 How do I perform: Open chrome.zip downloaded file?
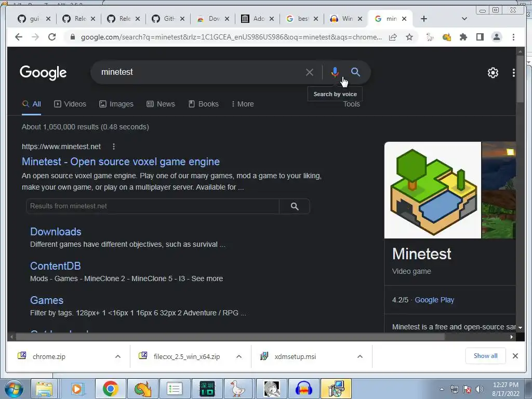pos(49,356)
